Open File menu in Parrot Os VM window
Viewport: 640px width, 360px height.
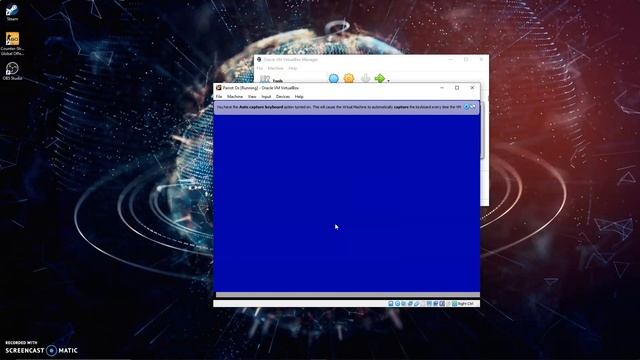click(x=219, y=97)
